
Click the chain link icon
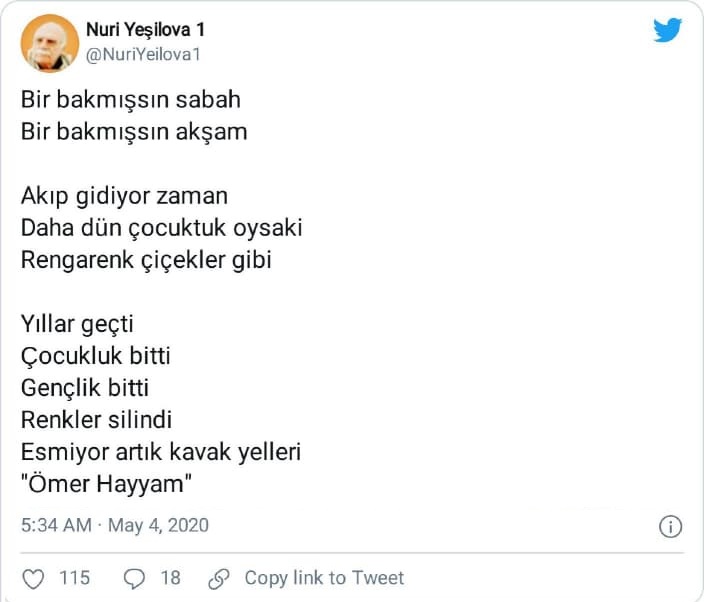point(219,578)
